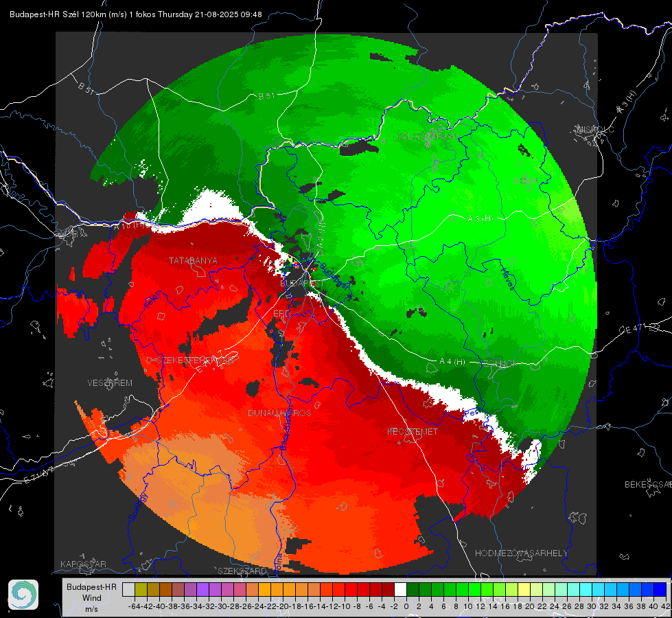The image size is (672, 618).
Task: Click the 'VESZPREM' city label
Action: click(x=110, y=382)
